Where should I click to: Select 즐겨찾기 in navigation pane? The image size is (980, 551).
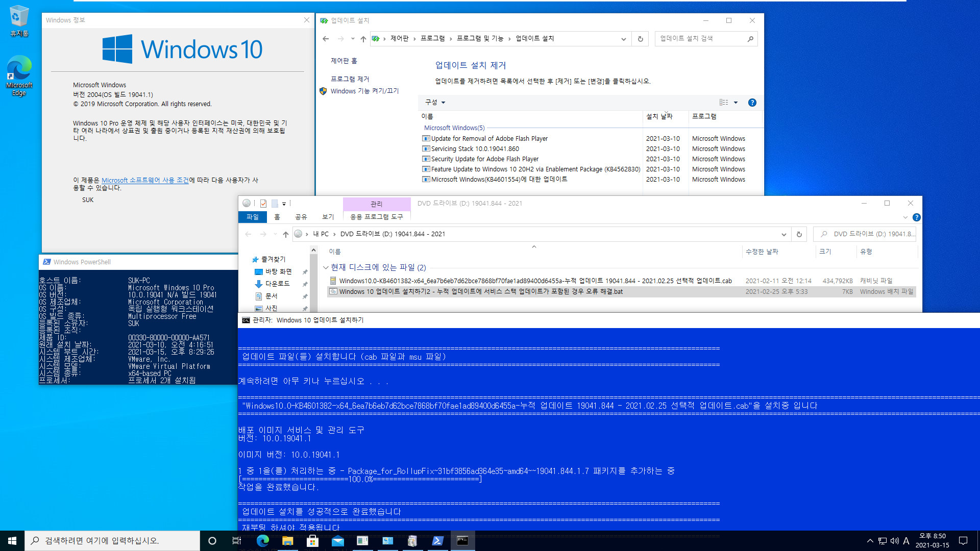point(274,259)
